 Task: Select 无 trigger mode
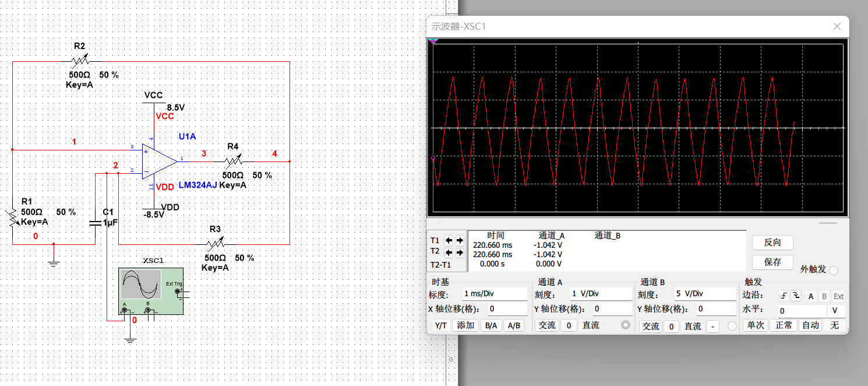point(835,325)
